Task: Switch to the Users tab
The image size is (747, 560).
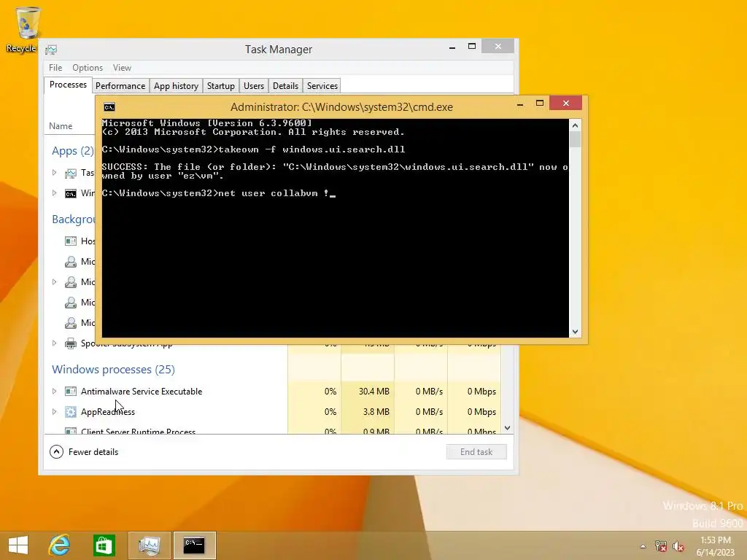Action: coord(253,86)
